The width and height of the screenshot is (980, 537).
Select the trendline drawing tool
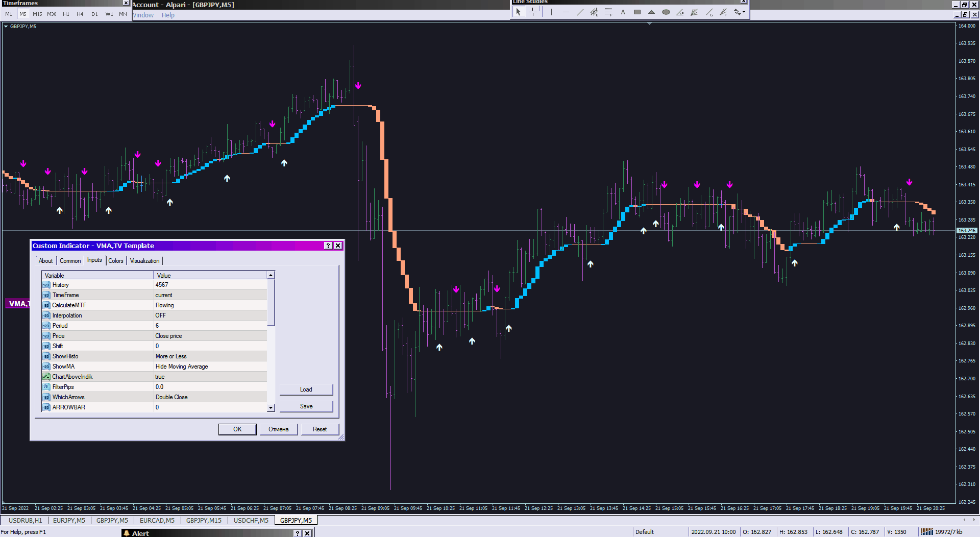pos(580,12)
